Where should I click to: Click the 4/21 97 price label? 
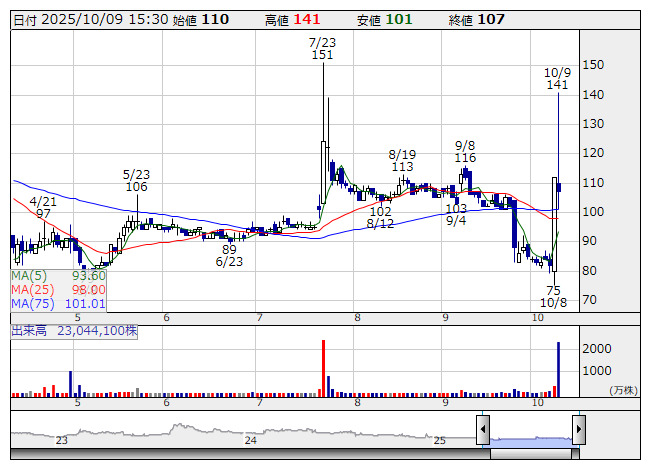43,208
